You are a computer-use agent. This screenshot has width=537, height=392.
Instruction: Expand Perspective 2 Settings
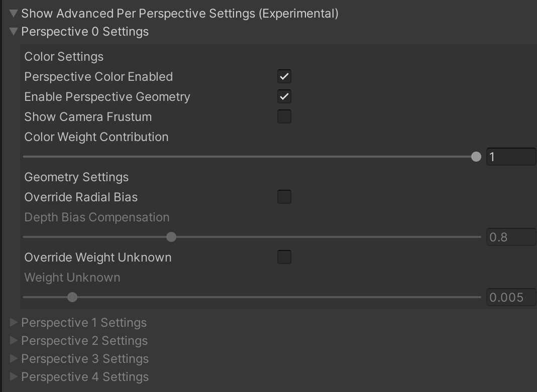[14, 341]
